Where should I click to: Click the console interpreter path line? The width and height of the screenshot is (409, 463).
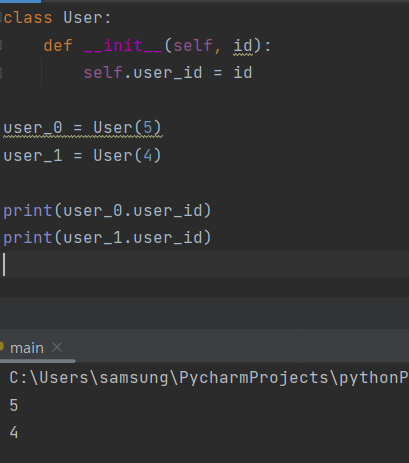(209, 378)
